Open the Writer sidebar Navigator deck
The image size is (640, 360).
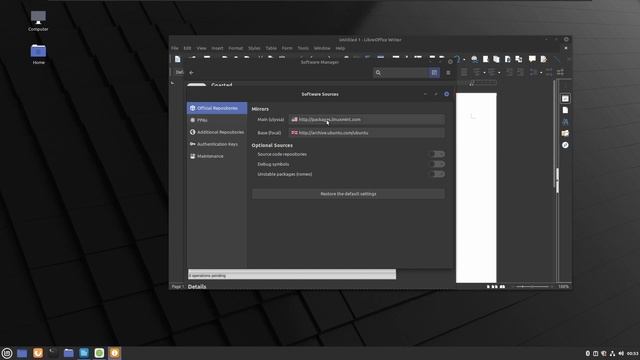[565, 145]
